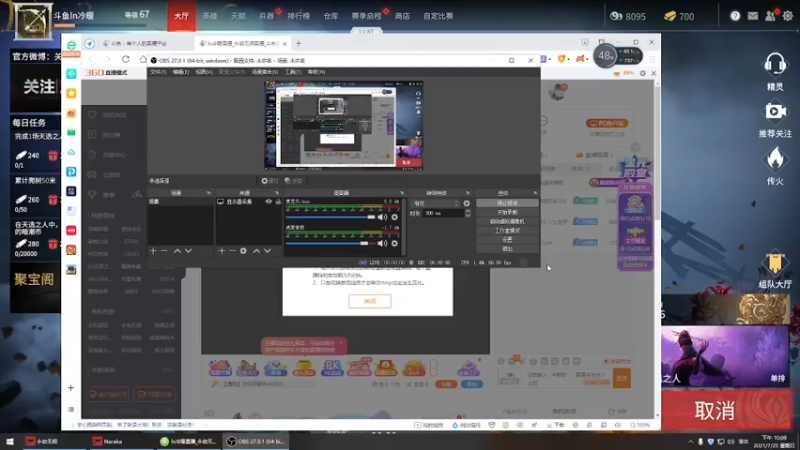Open Windows Start menu
Image resolution: width=800 pixels, height=450 pixels.
10,441
